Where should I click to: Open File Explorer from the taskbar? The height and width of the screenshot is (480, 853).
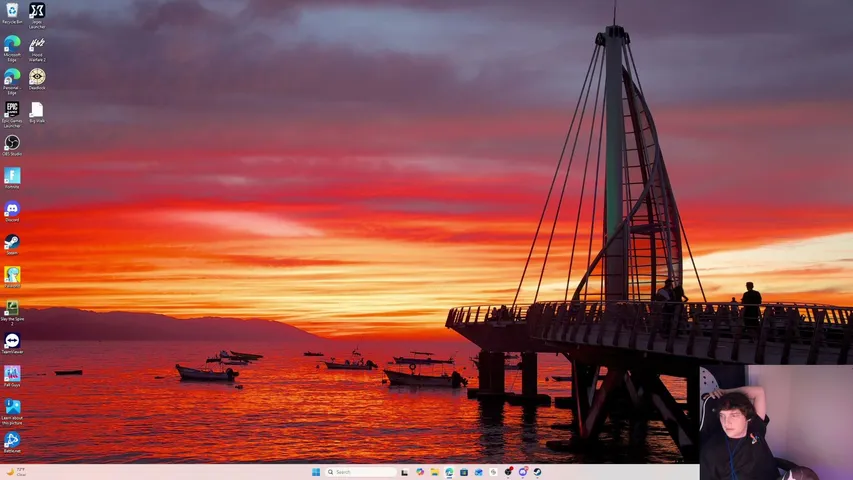click(x=435, y=472)
